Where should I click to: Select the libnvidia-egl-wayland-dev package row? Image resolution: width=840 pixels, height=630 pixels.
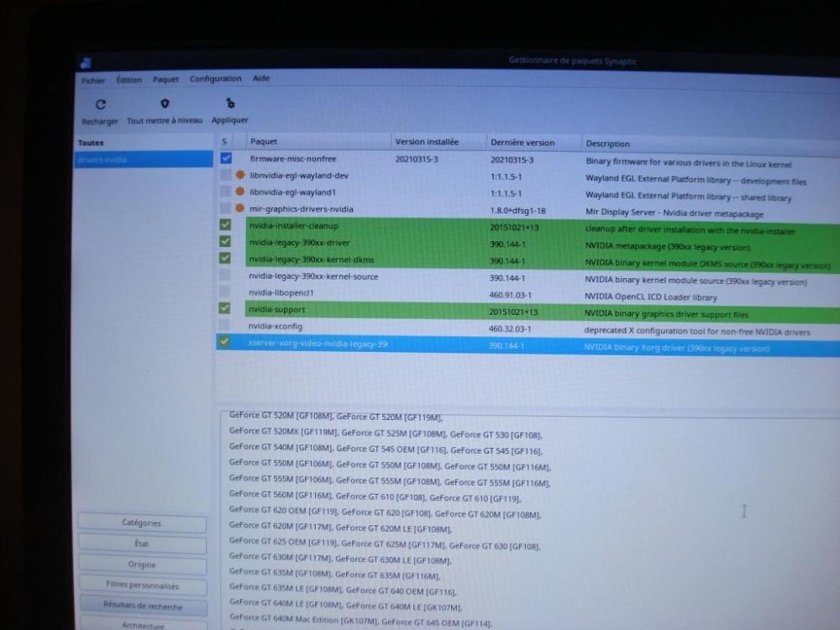[528, 177]
